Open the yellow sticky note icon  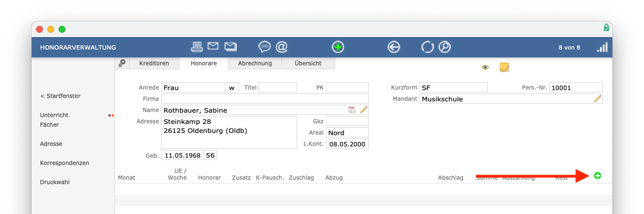point(504,67)
